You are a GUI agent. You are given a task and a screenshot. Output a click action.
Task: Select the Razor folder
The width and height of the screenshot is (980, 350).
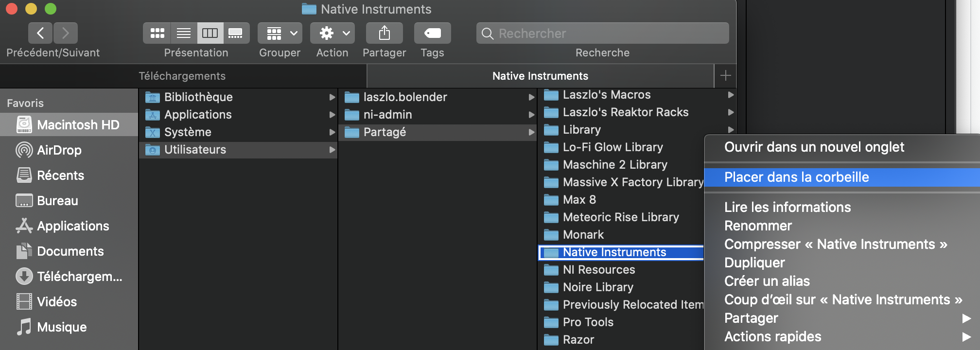click(x=621, y=340)
